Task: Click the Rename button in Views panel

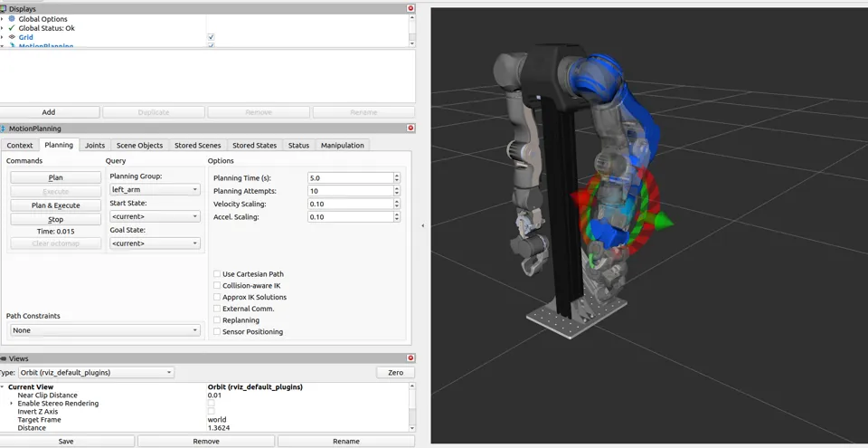Action: [x=346, y=442]
